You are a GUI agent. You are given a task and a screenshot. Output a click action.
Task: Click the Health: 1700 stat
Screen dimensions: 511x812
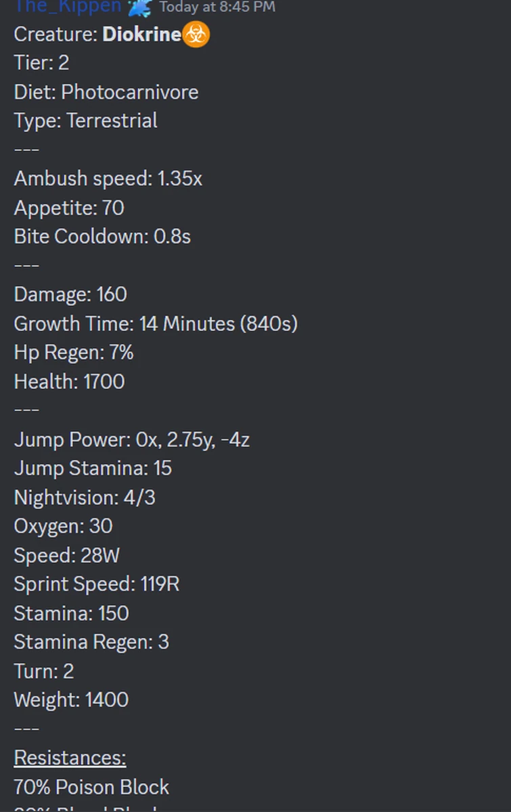[69, 382]
